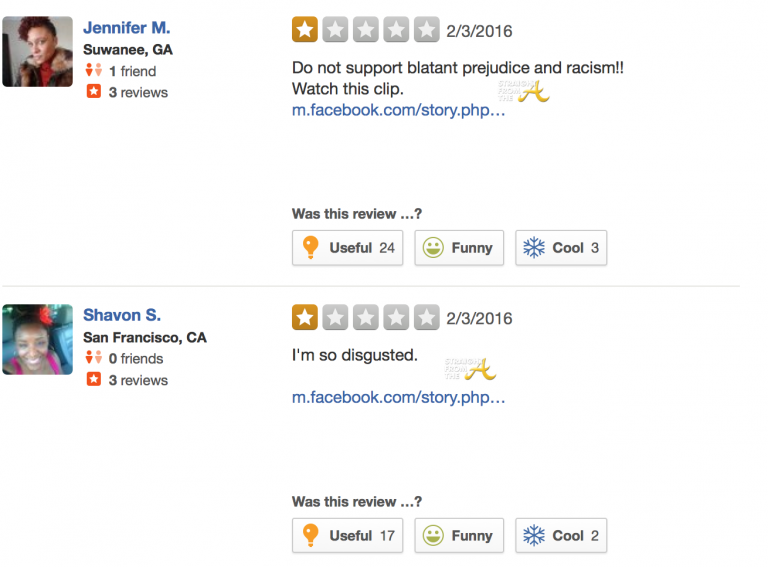Click the lightbulb icon on Jennifer's review
This screenshot has height=567, width=768.
(x=310, y=247)
